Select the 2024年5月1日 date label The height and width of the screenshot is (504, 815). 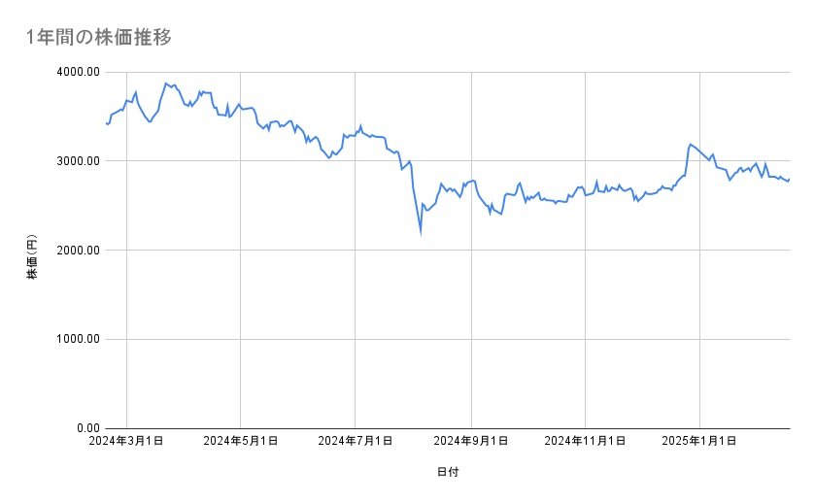click(241, 441)
